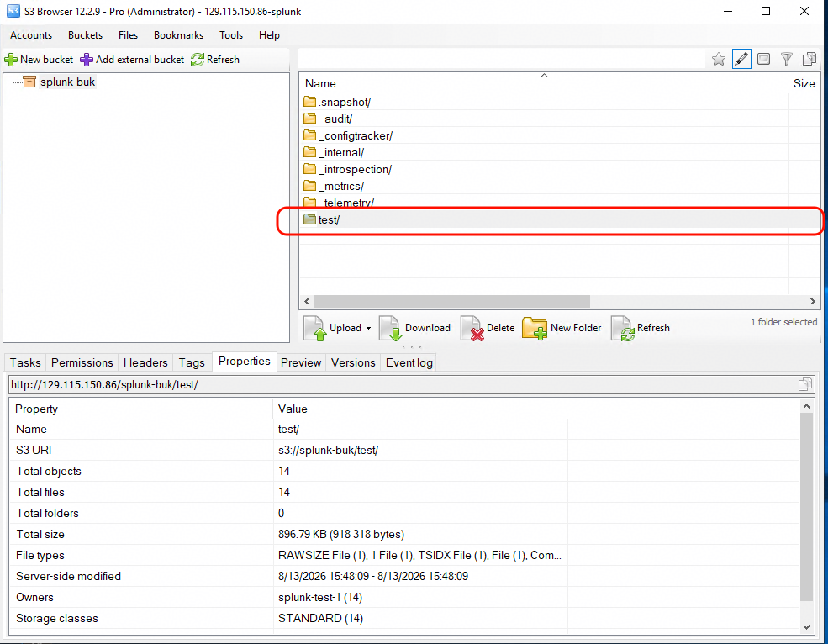Click properties scrollbar up arrow
The image size is (828, 644).
pos(806,406)
